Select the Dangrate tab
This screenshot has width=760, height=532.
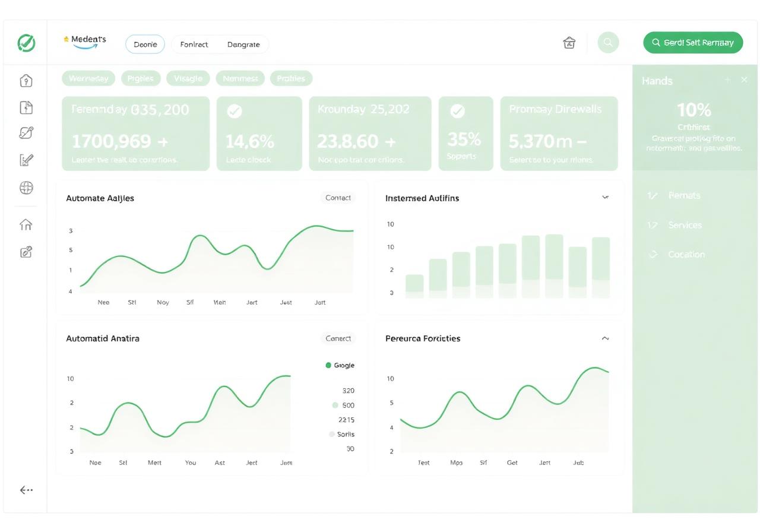click(243, 45)
